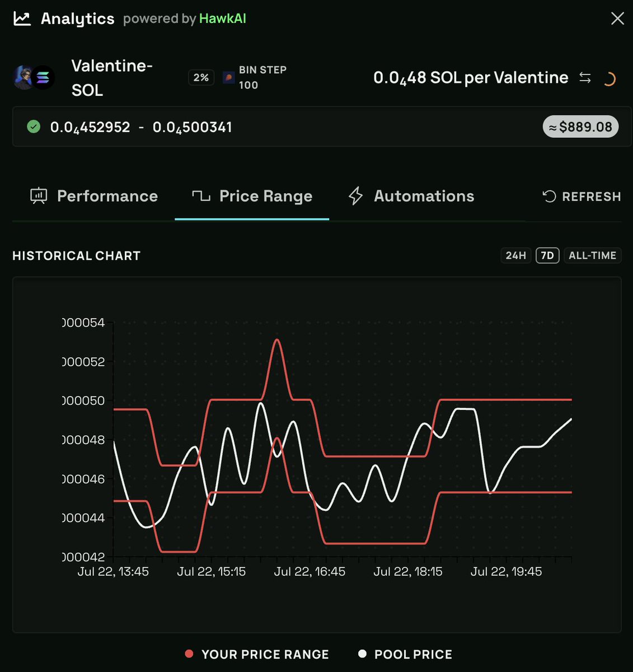This screenshot has height=672, width=633.
Task: Click the SOL token logo icon
Action: click(x=43, y=78)
